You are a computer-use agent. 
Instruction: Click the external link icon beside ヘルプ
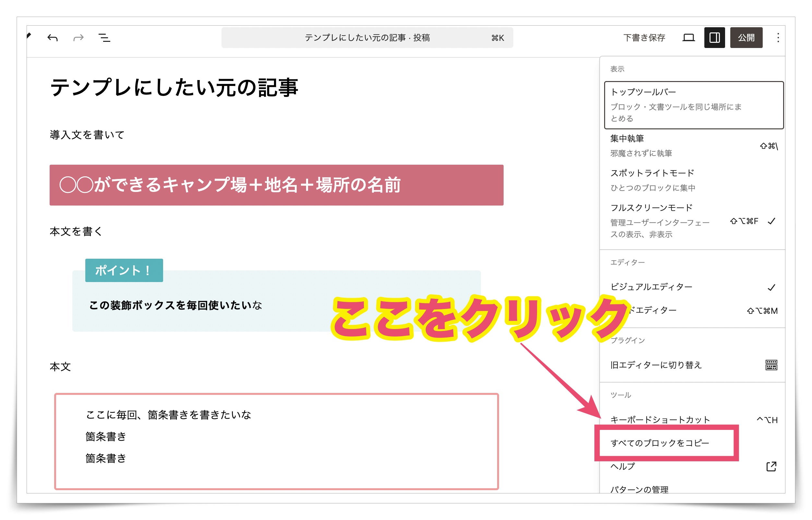[771, 466]
